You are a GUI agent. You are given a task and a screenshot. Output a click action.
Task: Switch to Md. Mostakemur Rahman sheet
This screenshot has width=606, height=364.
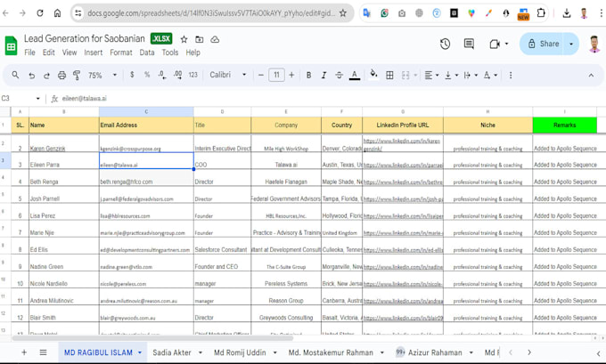(x=331, y=352)
